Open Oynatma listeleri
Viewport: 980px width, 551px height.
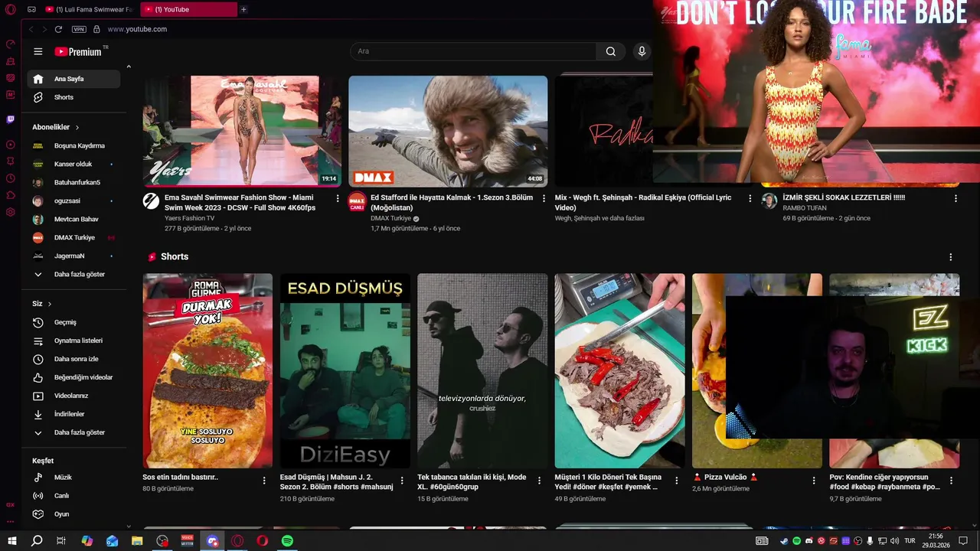[73, 341]
